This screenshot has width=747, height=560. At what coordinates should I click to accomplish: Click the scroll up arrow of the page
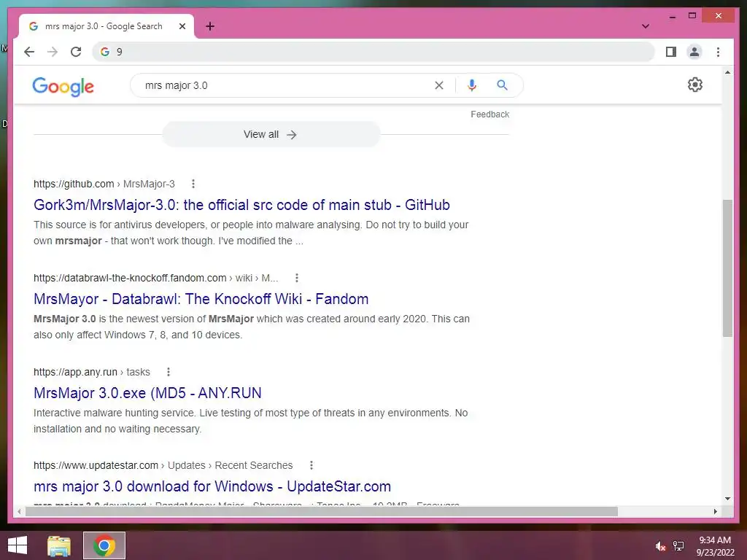pos(727,72)
